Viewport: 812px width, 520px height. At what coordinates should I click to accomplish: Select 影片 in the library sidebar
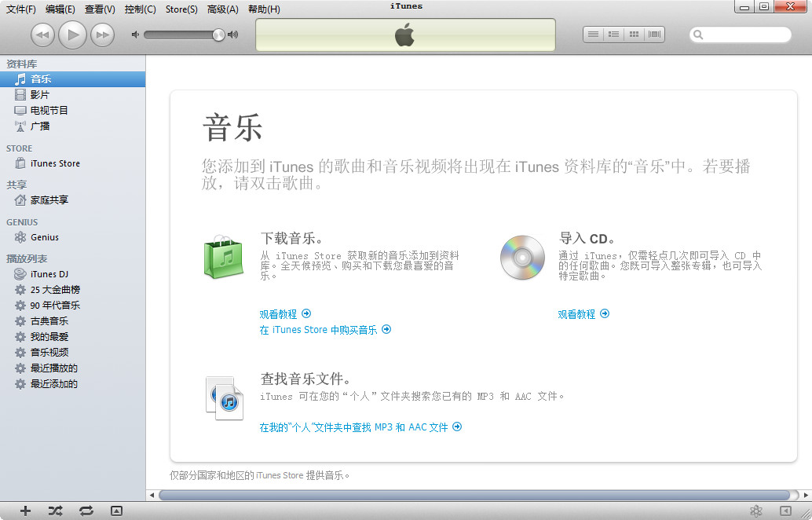(72, 95)
